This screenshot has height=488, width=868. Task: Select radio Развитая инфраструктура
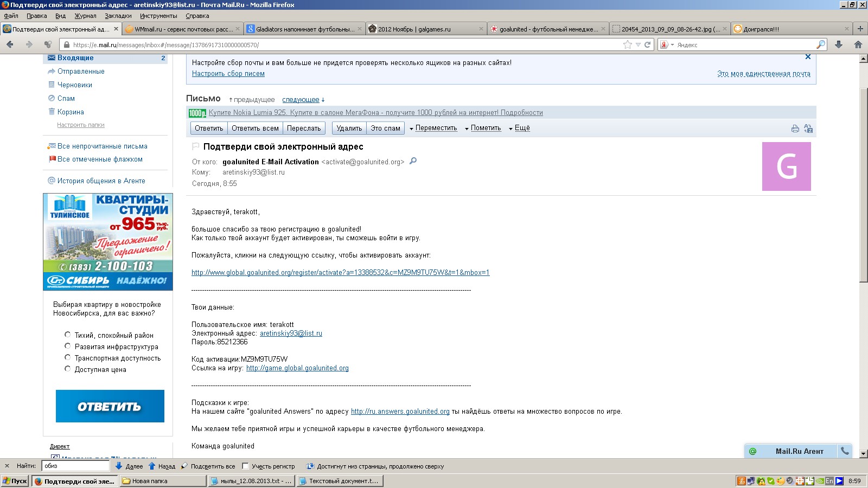(x=68, y=346)
